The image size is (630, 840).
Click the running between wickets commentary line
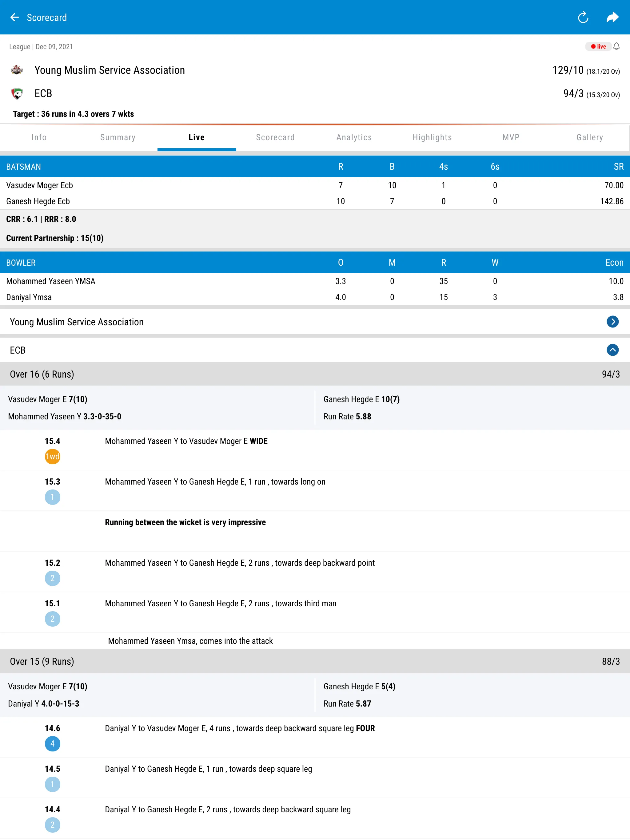(185, 522)
